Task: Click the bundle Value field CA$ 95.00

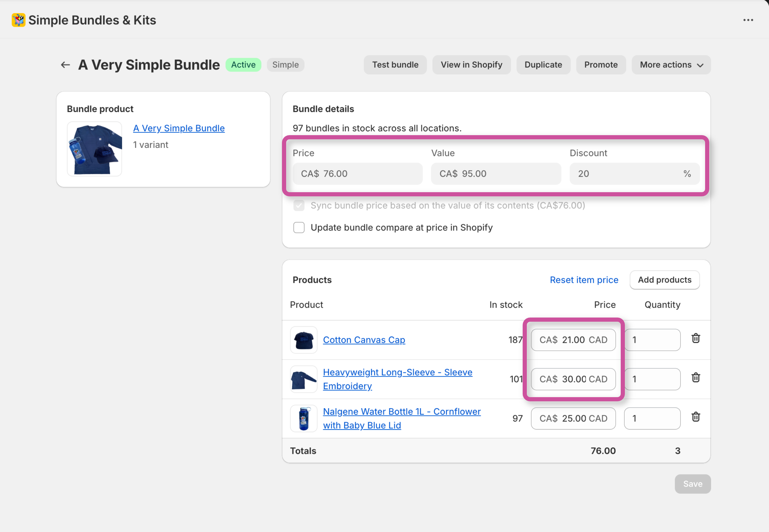Action: pos(496,174)
